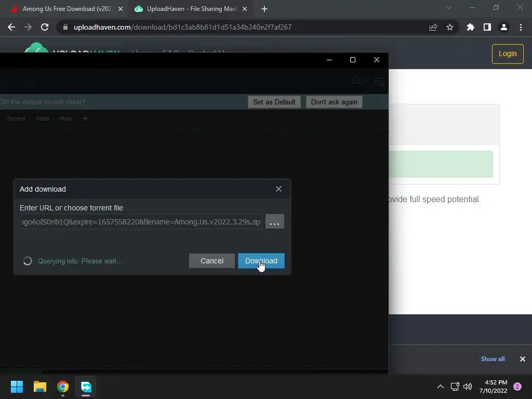
Task: Open Chrome three-dot menu
Action: coord(521,27)
